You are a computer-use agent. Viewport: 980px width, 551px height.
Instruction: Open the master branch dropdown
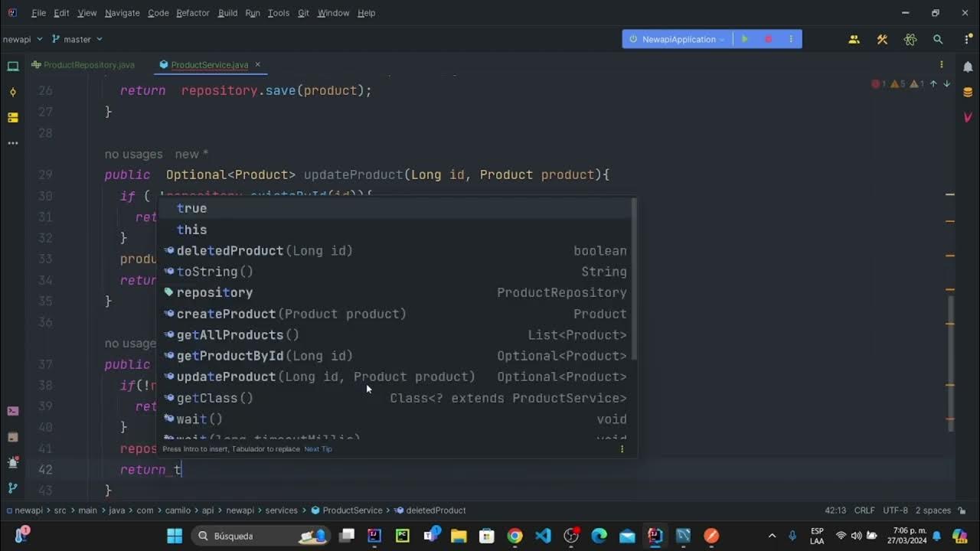(77, 39)
